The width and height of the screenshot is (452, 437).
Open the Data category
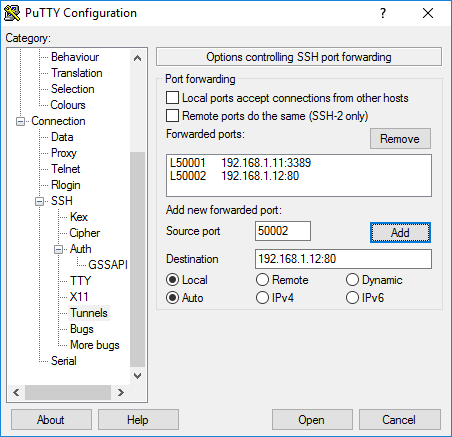[62, 137]
